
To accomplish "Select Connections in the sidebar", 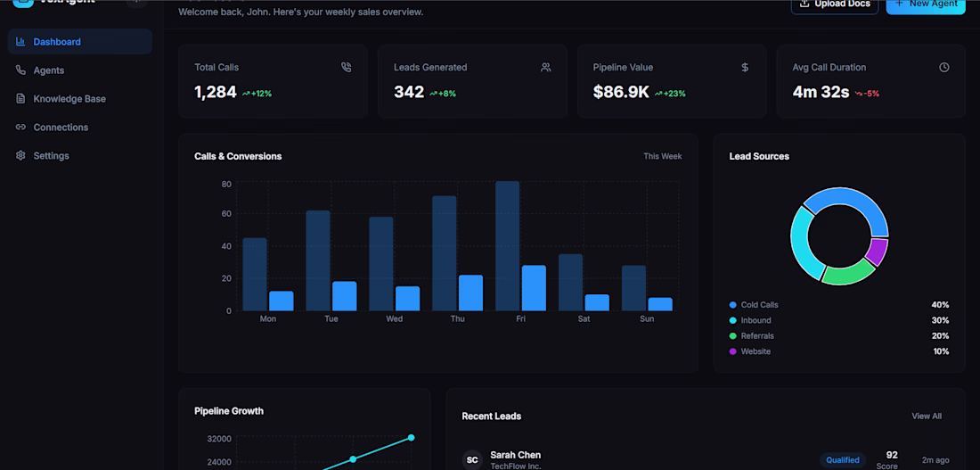I will [x=80, y=127].
